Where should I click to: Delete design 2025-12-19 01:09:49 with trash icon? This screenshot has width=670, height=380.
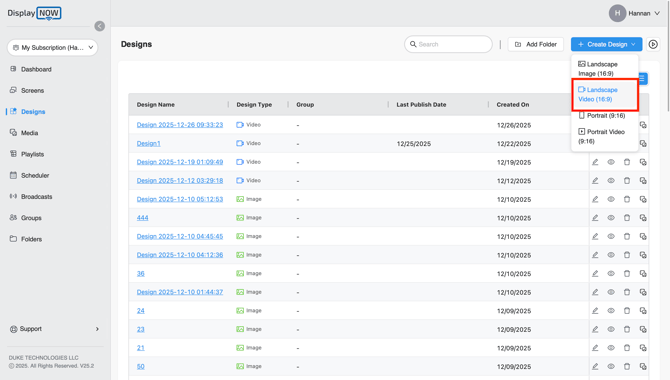pyautogui.click(x=627, y=162)
